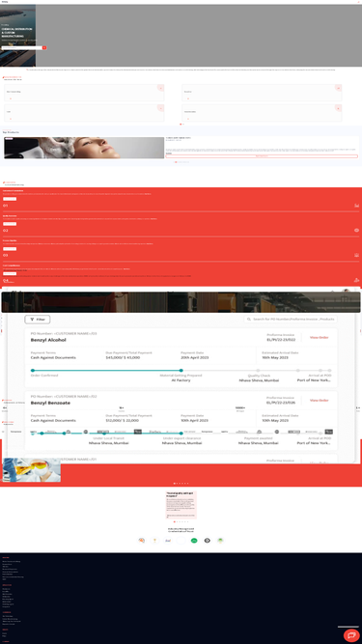Click View Order for Benzyl Benzoate
This screenshot has width=362, height=644.
[x=319, y=400]
